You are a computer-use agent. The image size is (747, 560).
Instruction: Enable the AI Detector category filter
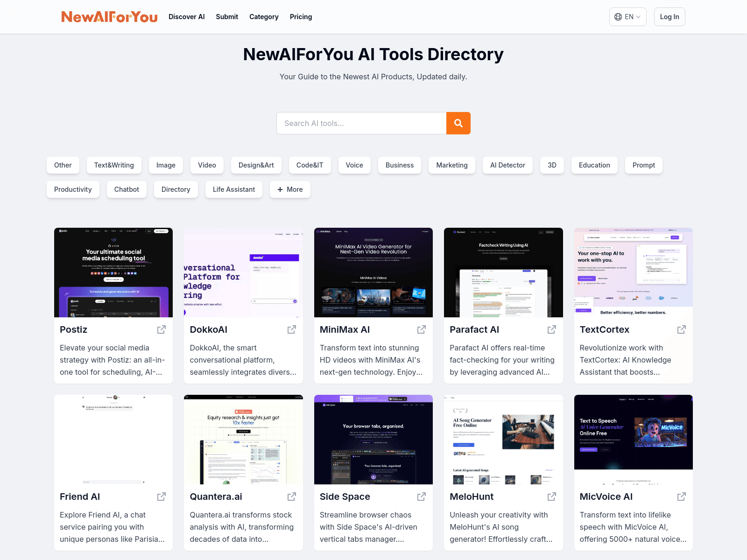[507, 165]
